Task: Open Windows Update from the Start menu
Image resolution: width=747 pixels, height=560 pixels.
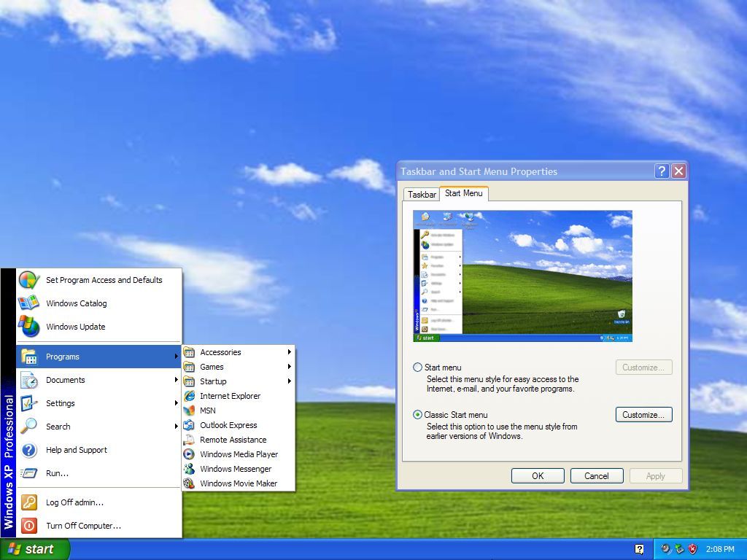Action: pos(75,327)
